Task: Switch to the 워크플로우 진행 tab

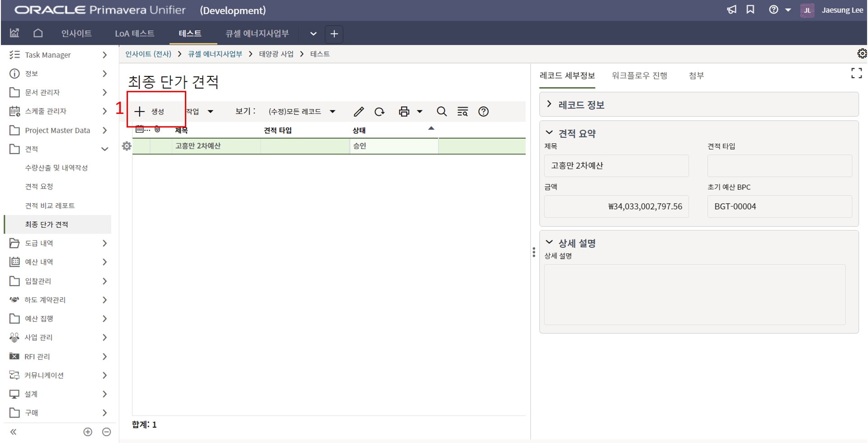Action: 639,75
